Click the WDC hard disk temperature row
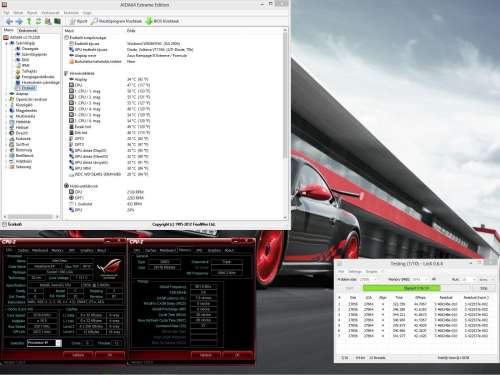This screenshot has height=375, width=500. [109, 174]
